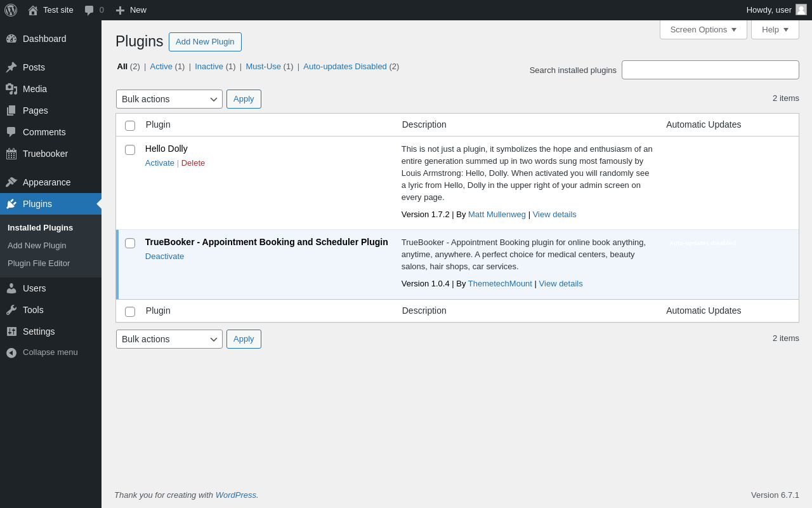Focus the Search installed plugins field
Screen dimensions: 812x508
710,70
